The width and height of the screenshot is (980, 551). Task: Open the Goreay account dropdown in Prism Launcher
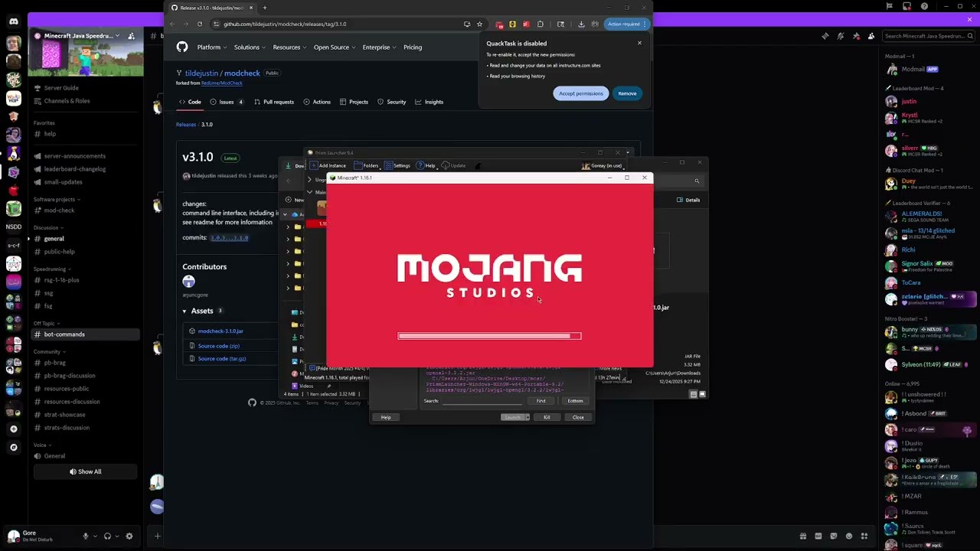point(603,165)
